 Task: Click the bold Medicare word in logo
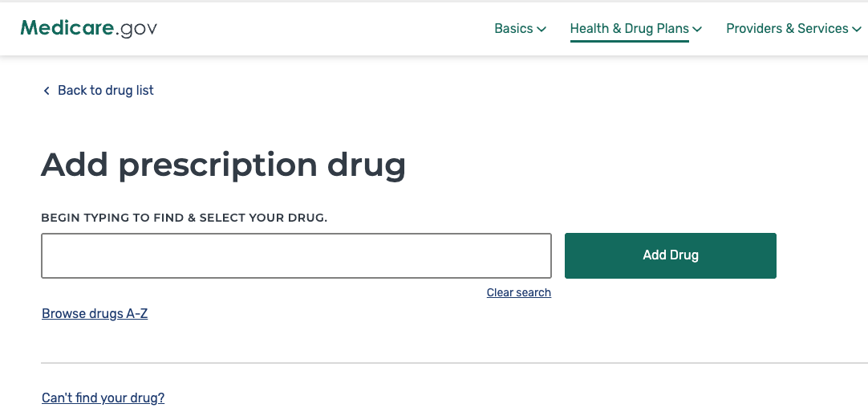(67, 28)
